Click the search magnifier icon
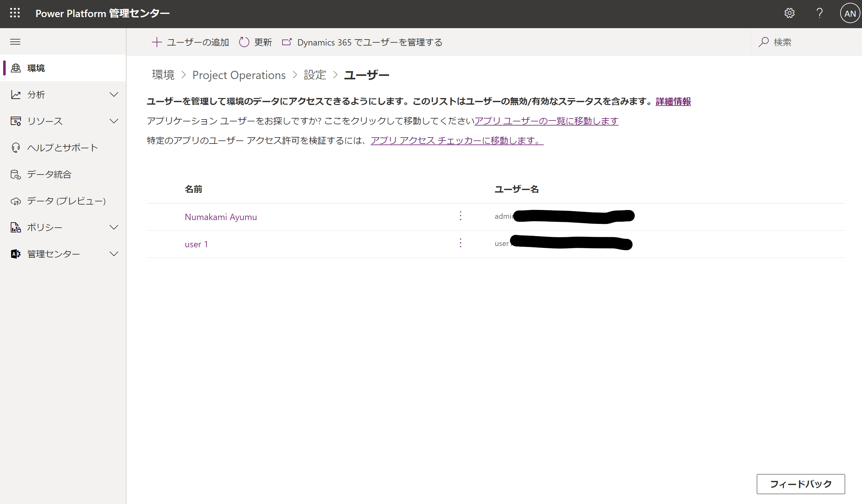The height and width of the screenshot is (504, 862). [764, 42]
